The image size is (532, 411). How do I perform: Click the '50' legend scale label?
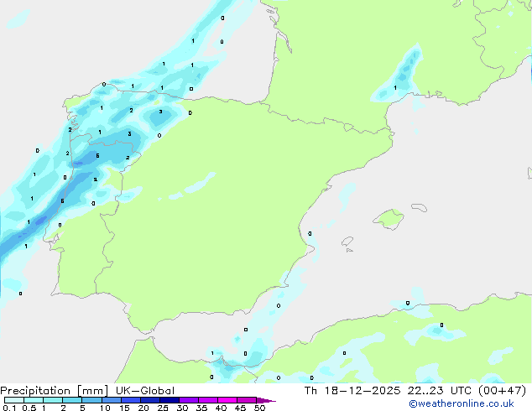pyautogui.click(x=259, y=408)
